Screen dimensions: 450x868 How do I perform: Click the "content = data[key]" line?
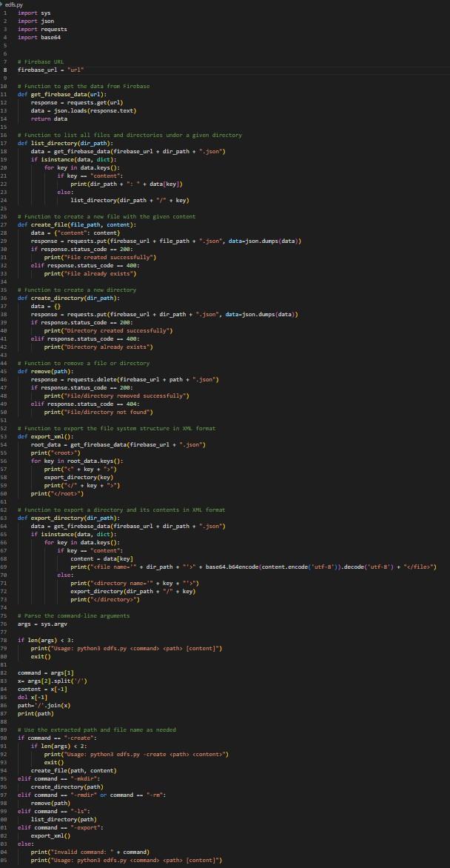coord(101,558)
